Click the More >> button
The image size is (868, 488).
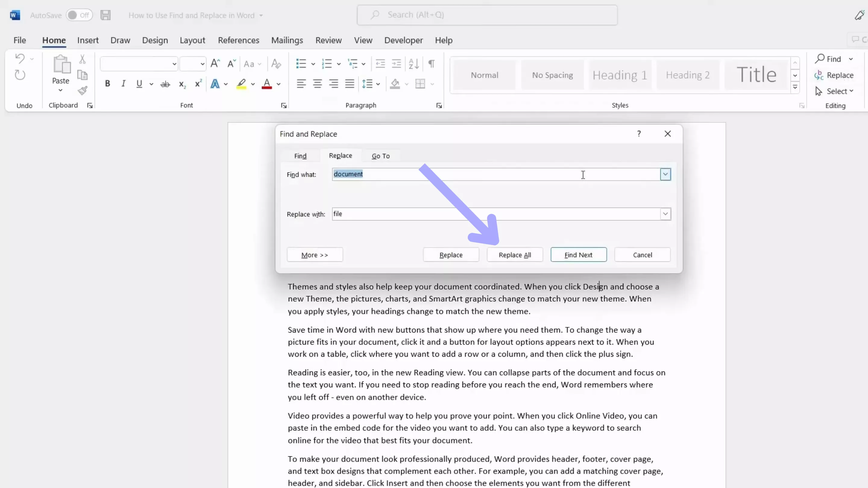[315, 255]
